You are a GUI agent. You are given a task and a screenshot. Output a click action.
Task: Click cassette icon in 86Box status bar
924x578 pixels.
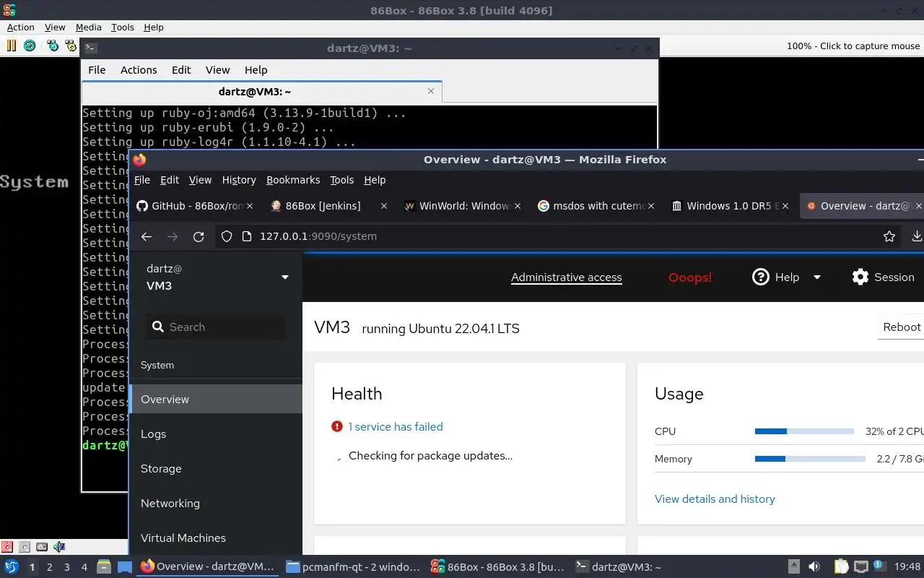click(x=42, y=547)
